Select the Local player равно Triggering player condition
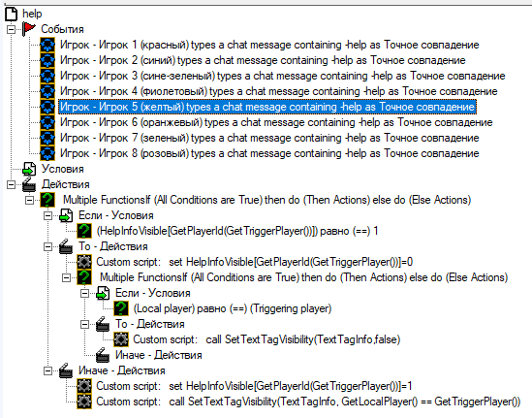 (233, 308)
